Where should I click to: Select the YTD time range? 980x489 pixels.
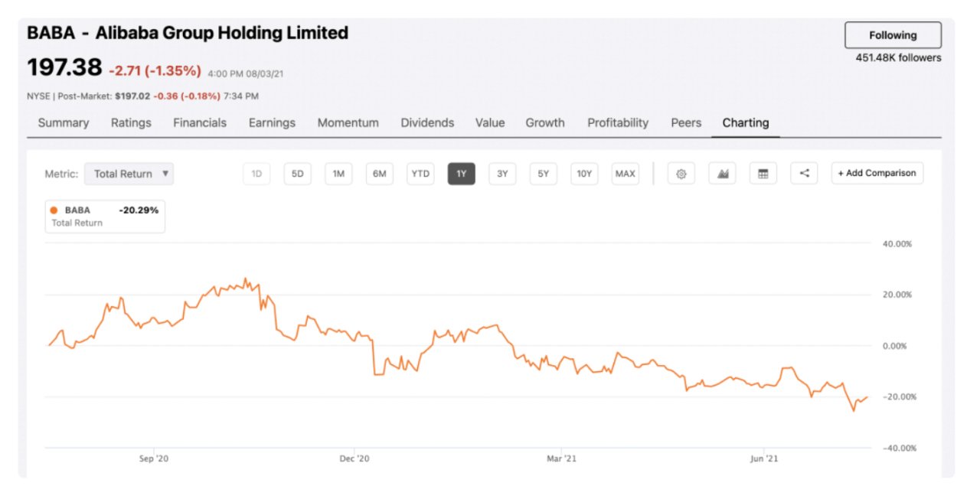pyautogui.click(x=420, y=174)
